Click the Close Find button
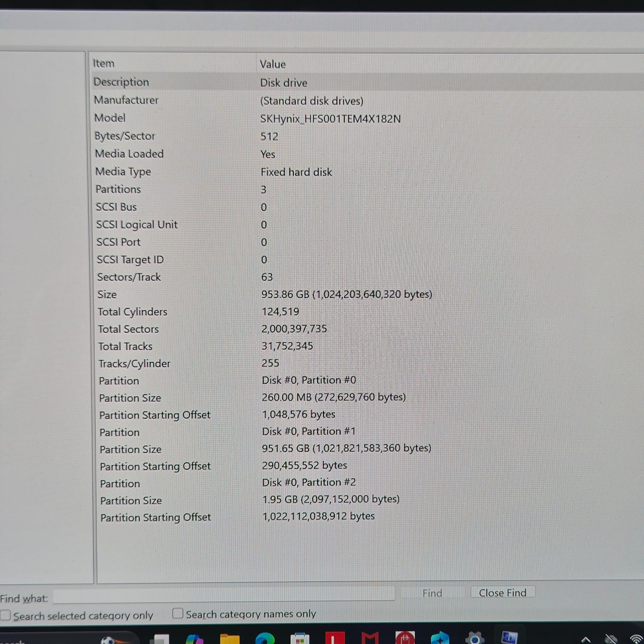This screenshot has height=644, width=644. [503, 592]
